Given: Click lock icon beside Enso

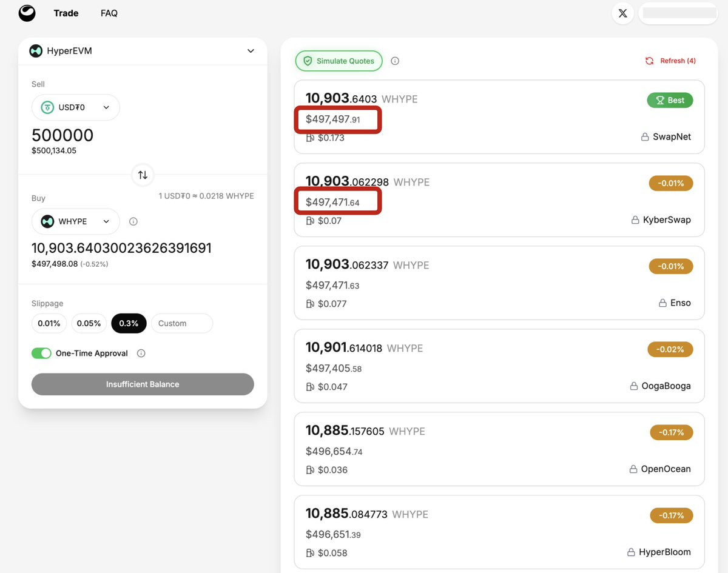Looking at the screenshot, I should (x=662, y=303).
